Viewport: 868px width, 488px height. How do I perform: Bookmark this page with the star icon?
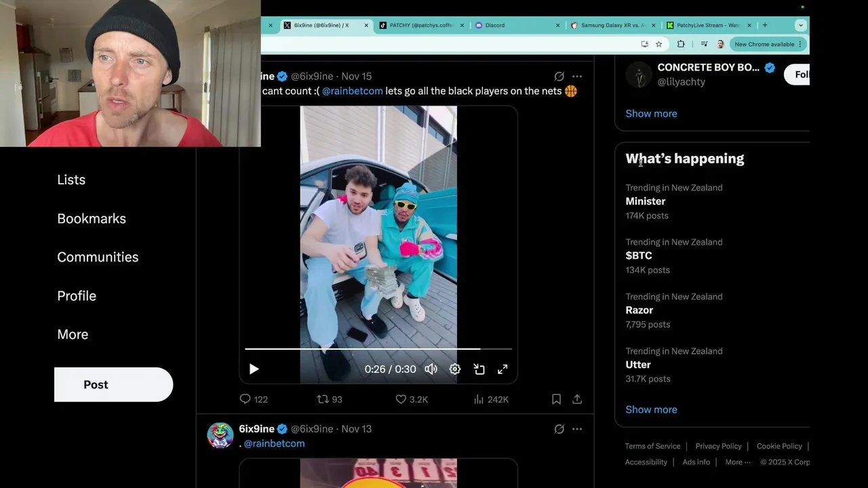[x=658, y=44]
